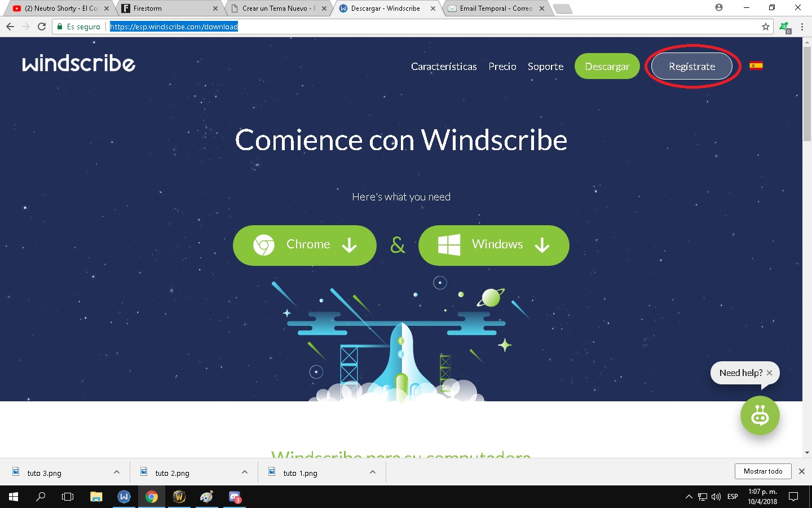Click the Es seguro padlock indicator
Viewport: 812px width, 508px height.
click(78, 27)
